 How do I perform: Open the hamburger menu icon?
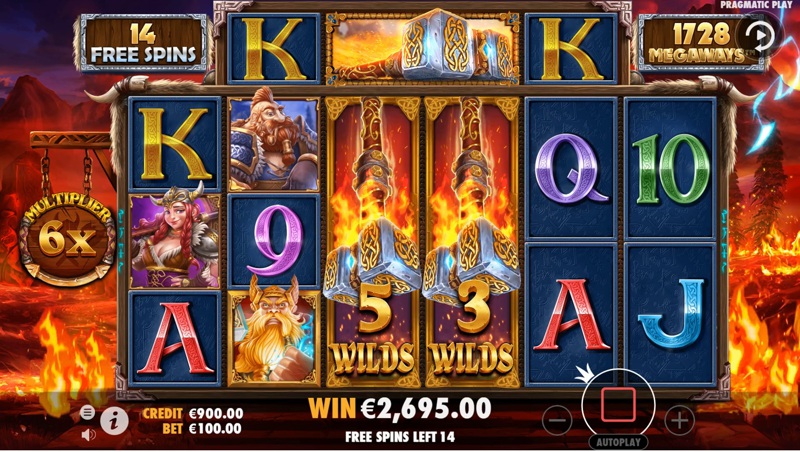click(87, 412)
